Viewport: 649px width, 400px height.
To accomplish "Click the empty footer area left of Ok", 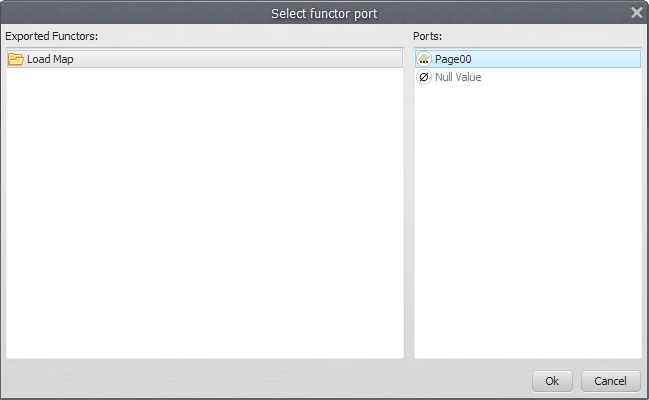I will [270, 381].
